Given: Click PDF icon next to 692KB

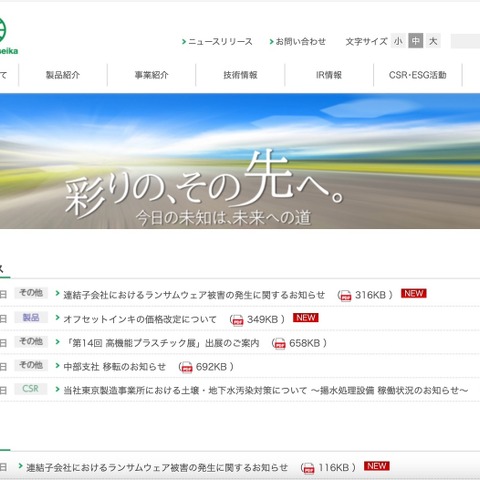Looking at the screenshot, I should [x=186, y=367].
